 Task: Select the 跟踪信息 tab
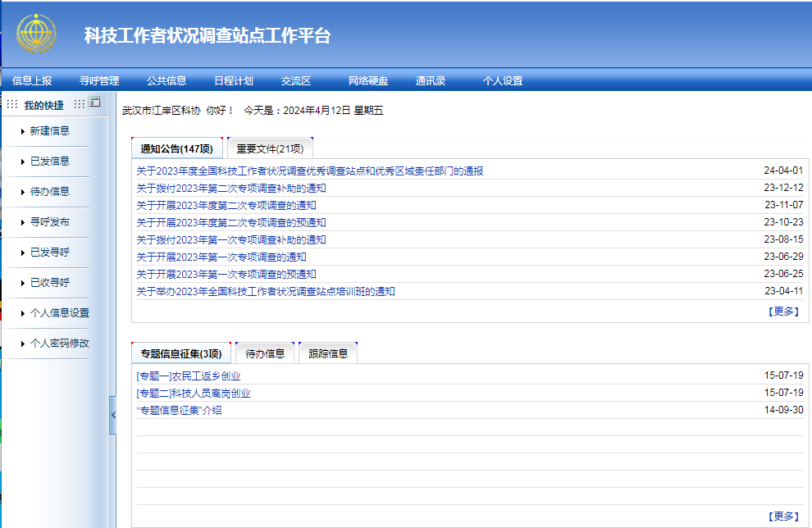click(328, 353)
